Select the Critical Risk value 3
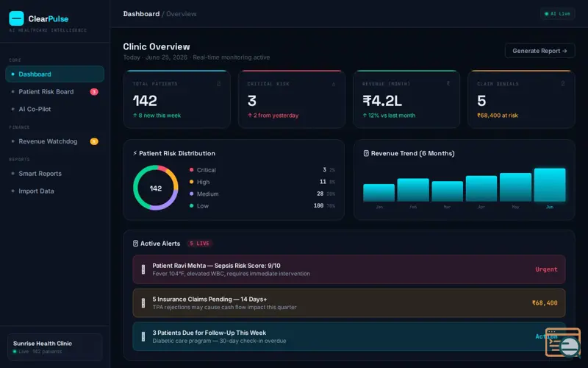The width and height of the screenshot is (588, 368). pos(251,101)
